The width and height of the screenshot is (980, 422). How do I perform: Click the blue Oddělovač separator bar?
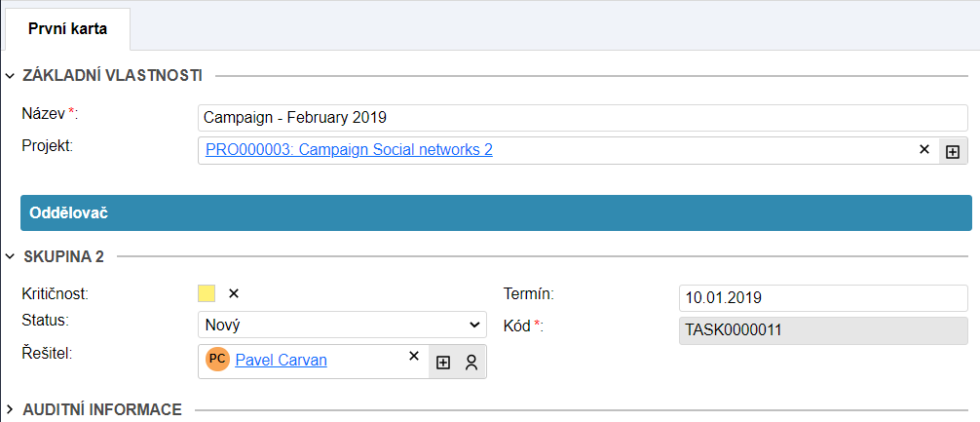pyautogui.click(x=496, y=212)
